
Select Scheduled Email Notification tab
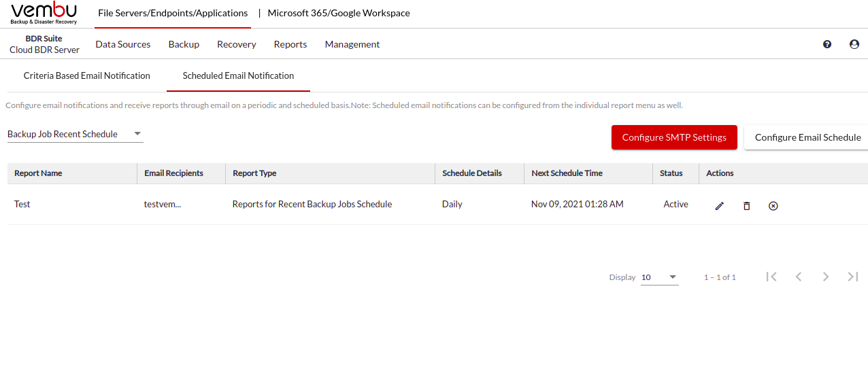coord(238,75)
